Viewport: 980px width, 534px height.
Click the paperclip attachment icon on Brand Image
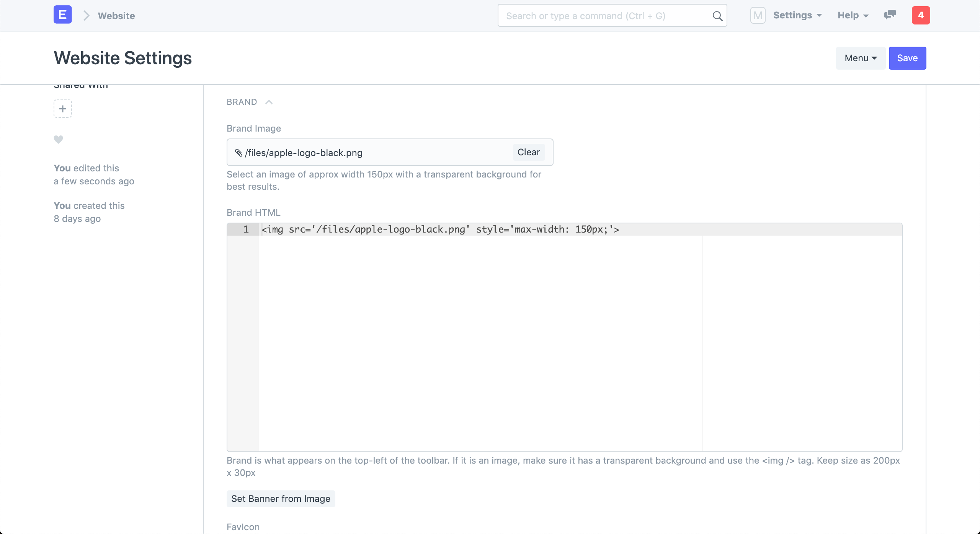tap(239, 152)
